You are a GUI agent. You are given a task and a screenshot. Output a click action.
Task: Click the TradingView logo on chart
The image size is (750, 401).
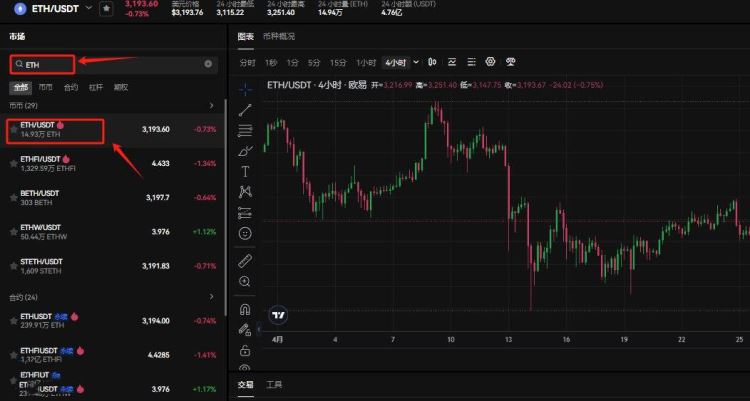click(x=280, y=314)
